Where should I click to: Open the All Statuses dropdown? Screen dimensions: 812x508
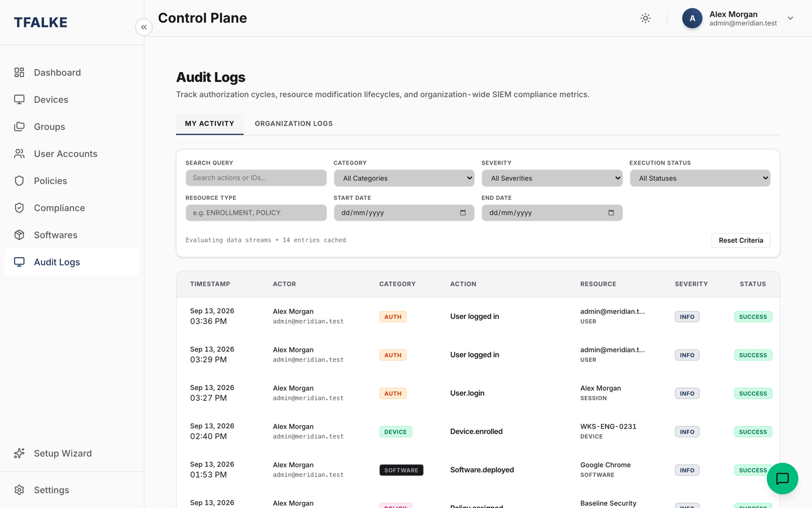(700, 178)
